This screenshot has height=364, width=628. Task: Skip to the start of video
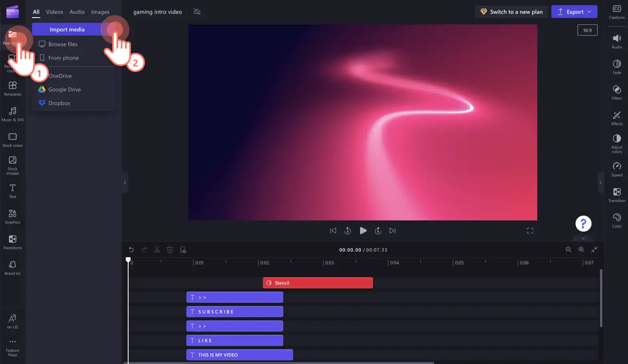coord(333,230)
